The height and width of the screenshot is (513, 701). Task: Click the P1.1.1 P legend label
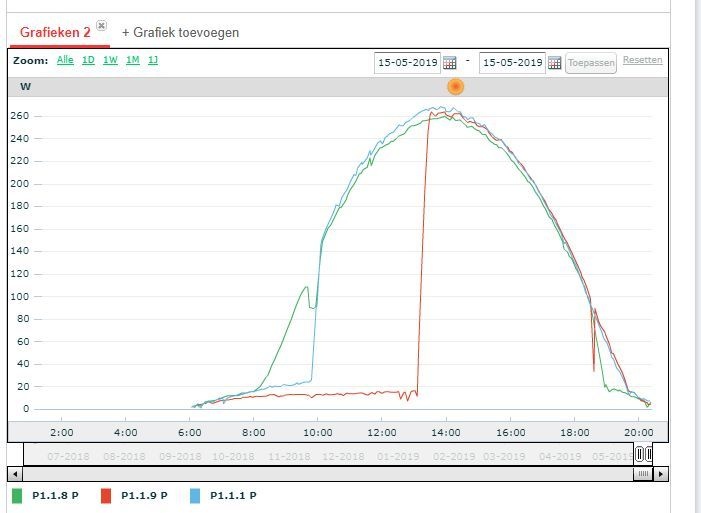[x=233, y=496]
